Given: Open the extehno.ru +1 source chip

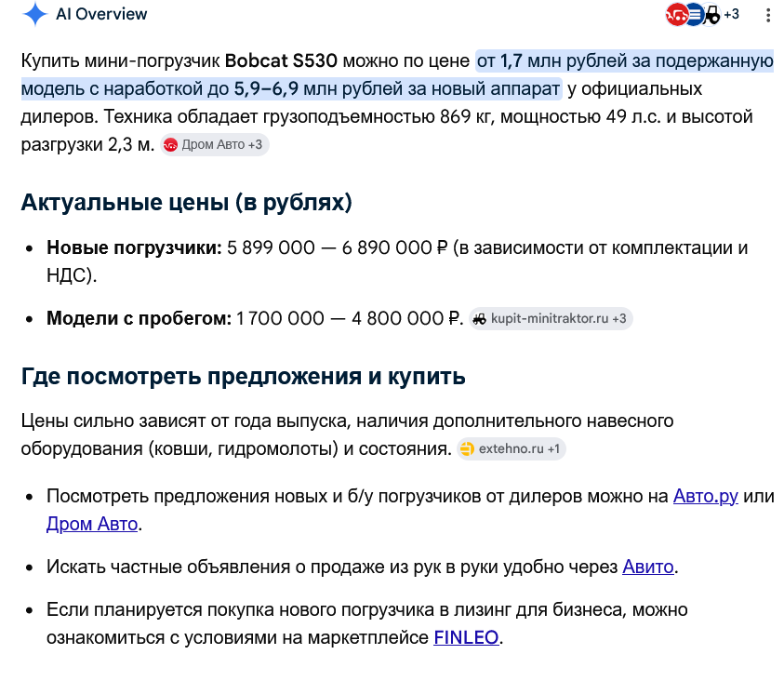Looking at the screenshot, I should coord(511,448).
